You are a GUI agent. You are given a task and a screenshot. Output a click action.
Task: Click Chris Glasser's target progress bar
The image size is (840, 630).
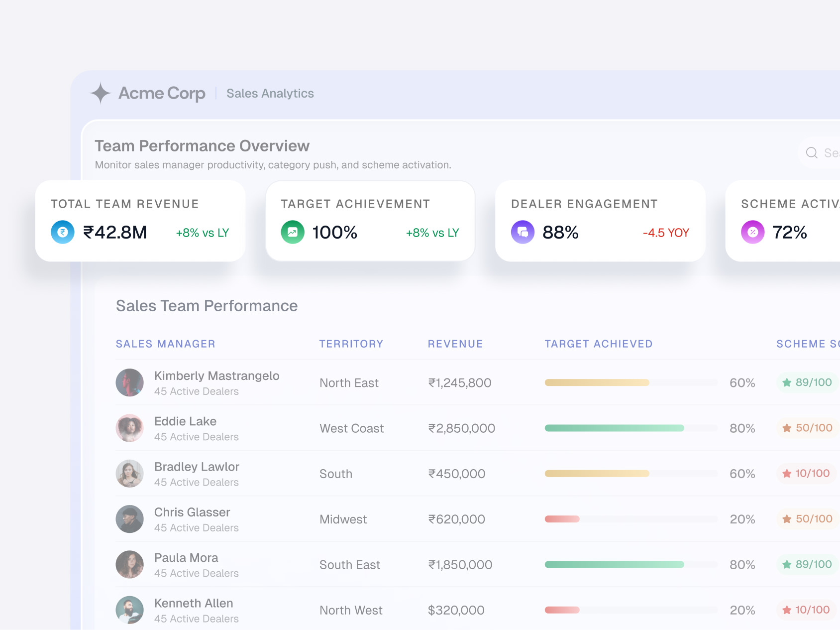pyautogui.click(x=631, y=519)
